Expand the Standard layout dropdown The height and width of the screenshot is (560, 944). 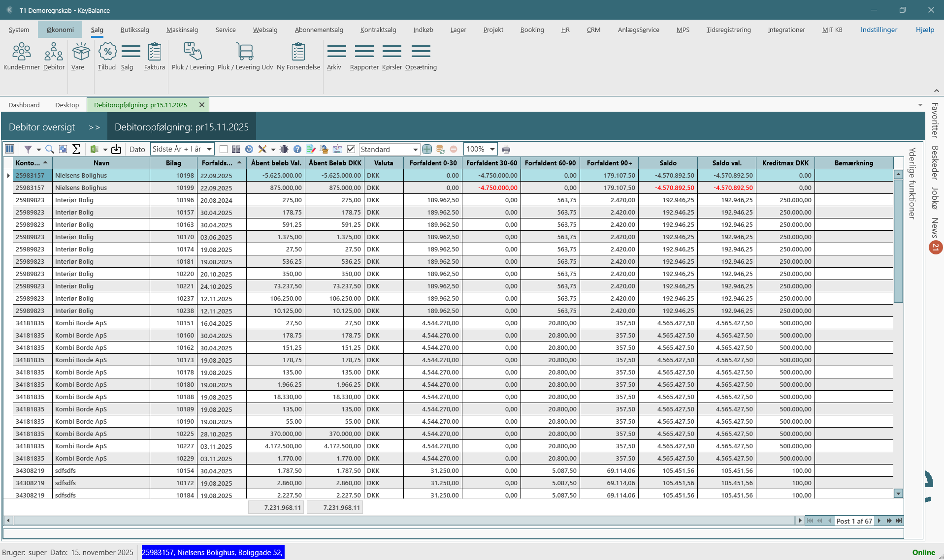(415, 149)
